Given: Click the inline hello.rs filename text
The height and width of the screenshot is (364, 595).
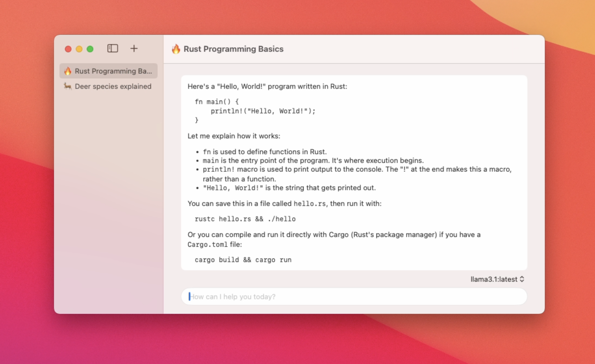Looking at the screenshot, I should coord(309,204).
